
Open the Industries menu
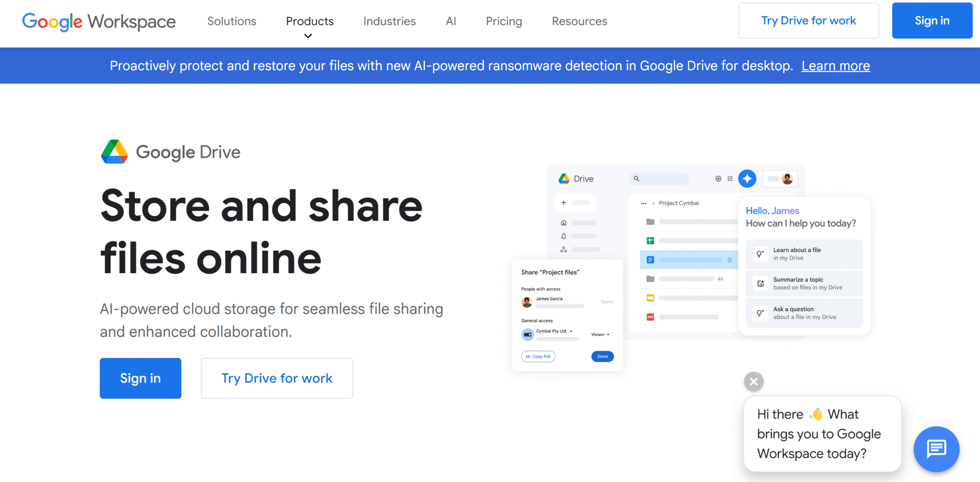[x=389, y=21]
